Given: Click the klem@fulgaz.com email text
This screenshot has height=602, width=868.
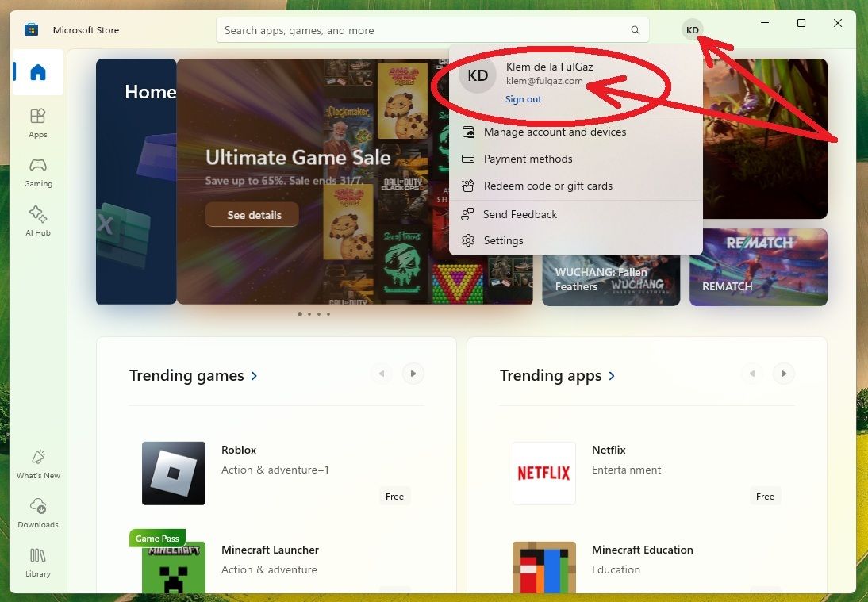Looking at the screenshot, I should coord(544,81).
